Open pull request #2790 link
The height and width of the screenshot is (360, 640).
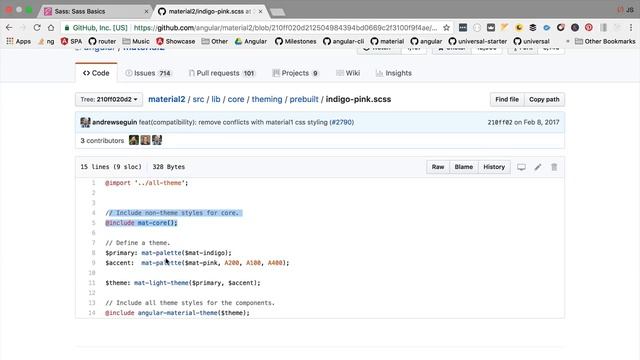click(x=342, y=122)
